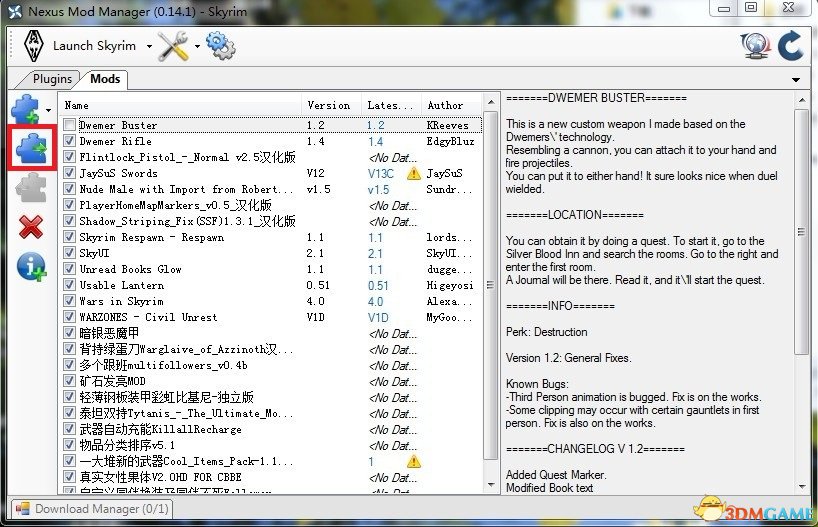Viewport: 818px width, 527px height.
Task: Maximize the Nexus Mod Manager window
Action: (x=751, y=8)
